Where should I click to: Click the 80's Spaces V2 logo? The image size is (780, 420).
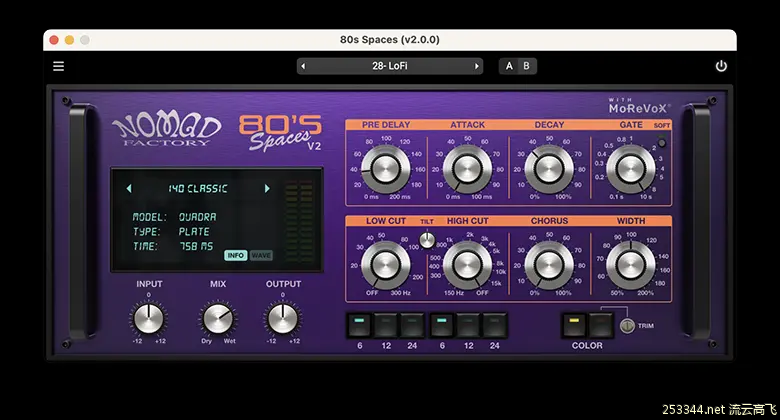[x=281, y=132]
